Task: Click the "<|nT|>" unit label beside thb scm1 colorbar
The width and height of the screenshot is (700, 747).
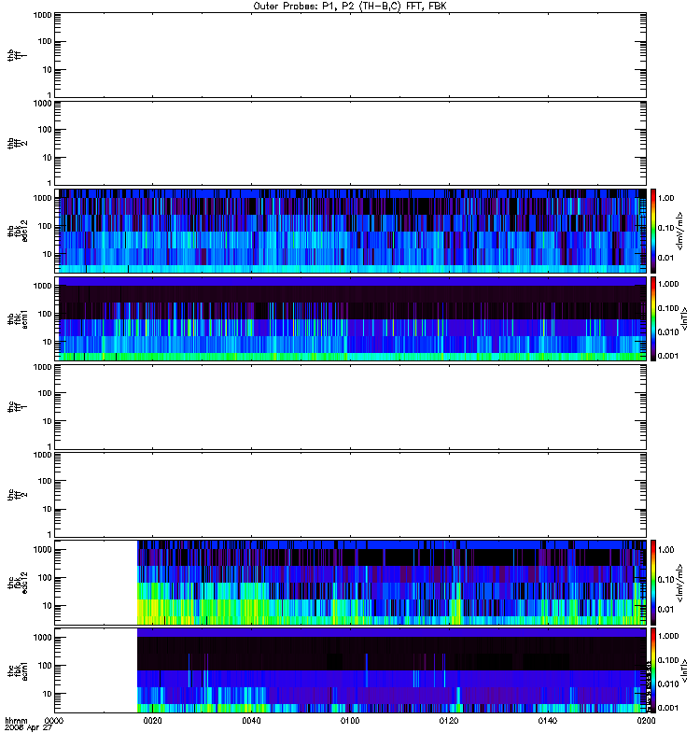Action: pyautogui.click(x=684, y=319)
